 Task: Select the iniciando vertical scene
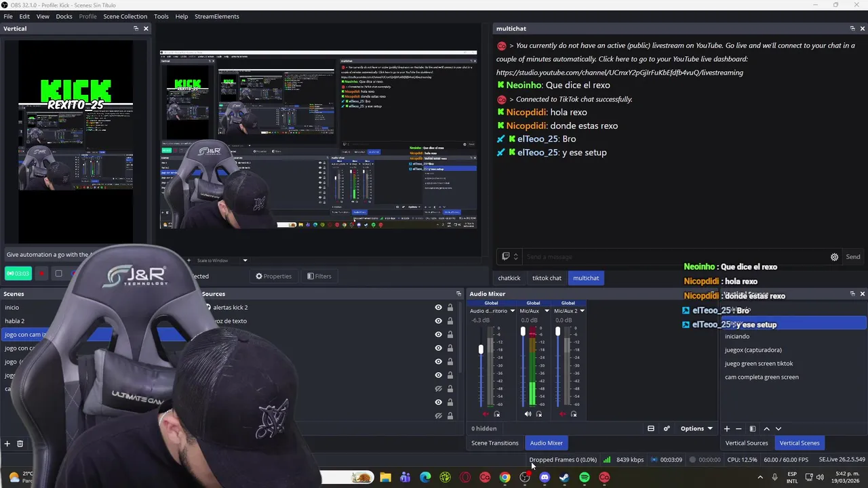point(793,336)
